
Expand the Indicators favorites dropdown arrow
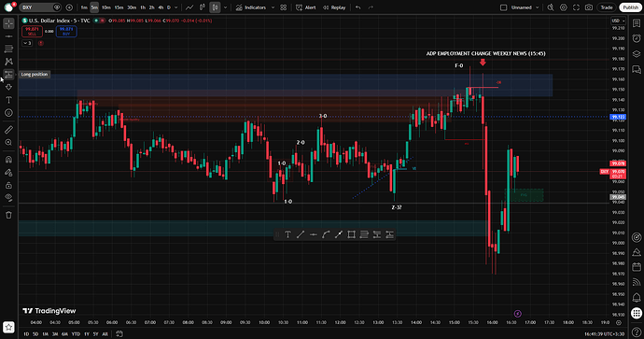tap(273, 7)
